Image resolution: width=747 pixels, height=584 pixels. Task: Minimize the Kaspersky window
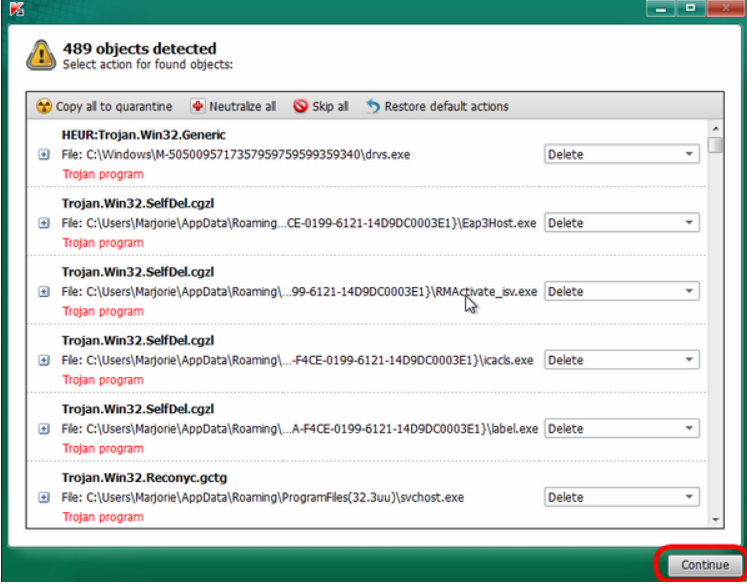click(x=661, y=8)
